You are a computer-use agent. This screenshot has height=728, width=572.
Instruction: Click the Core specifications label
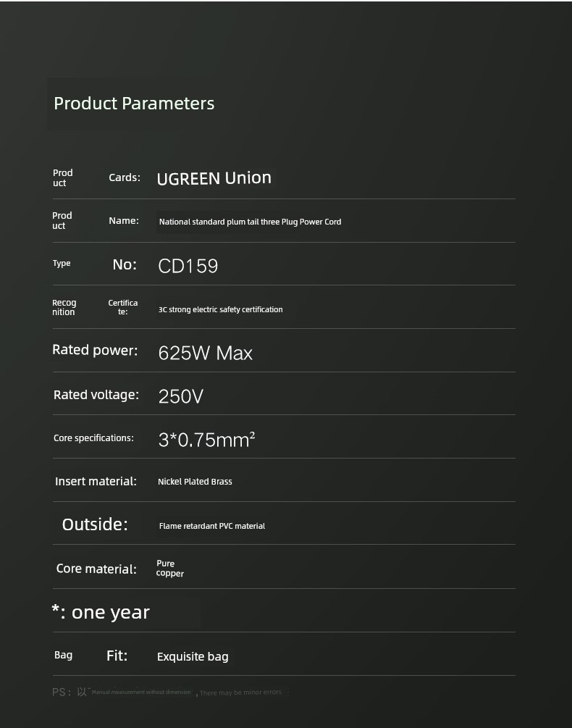(93, 438)
